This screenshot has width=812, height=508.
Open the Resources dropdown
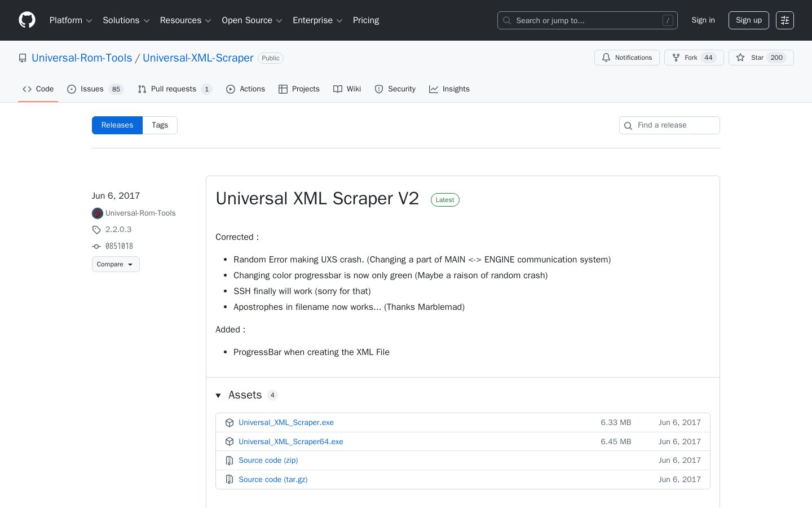click(x=186, y=20)
